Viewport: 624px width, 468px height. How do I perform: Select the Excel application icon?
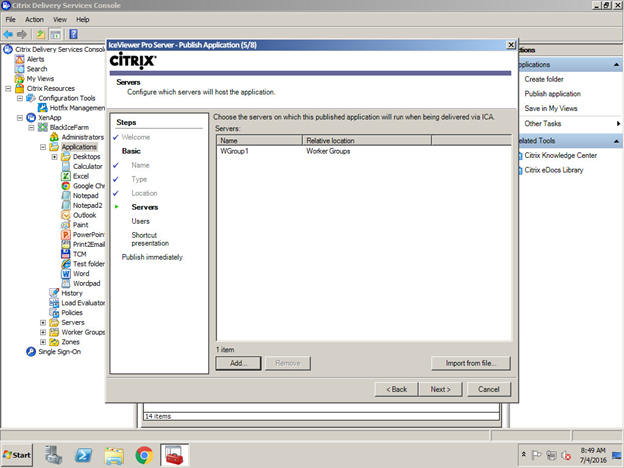tap(66, 176)
